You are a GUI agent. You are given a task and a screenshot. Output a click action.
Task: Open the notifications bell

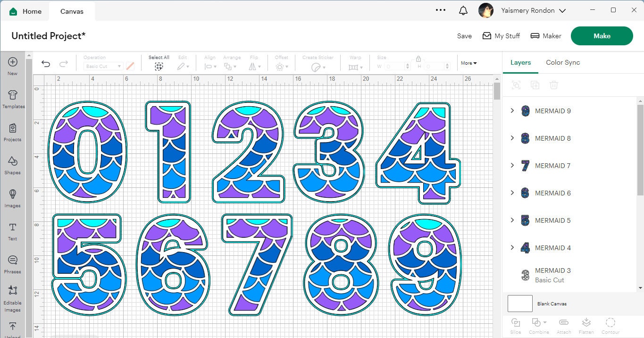coord(463,10)
